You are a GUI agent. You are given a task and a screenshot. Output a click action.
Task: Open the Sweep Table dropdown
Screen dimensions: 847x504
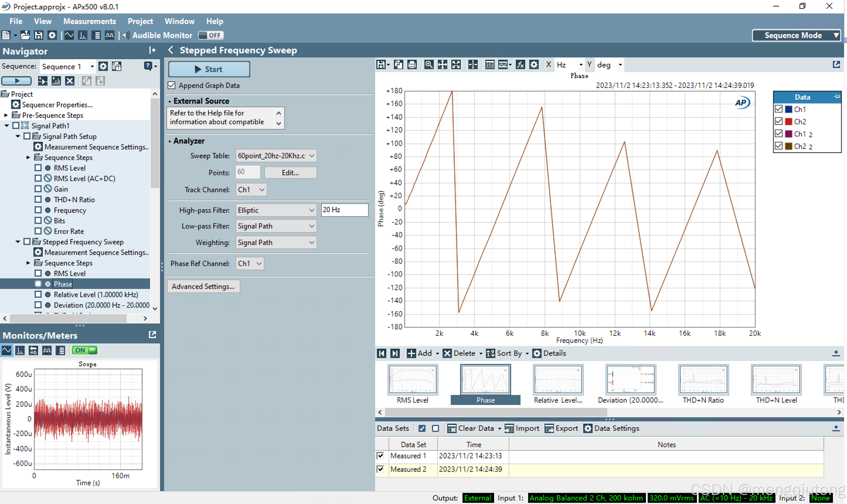point(312,156)
